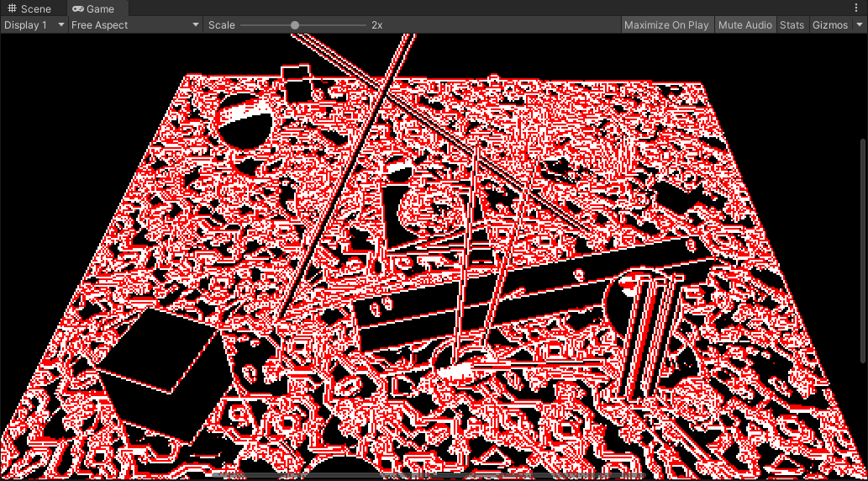Viewport: 868px width, 481px height.
Task: Toggle the Stats overlay
Action: pos(792,25)
